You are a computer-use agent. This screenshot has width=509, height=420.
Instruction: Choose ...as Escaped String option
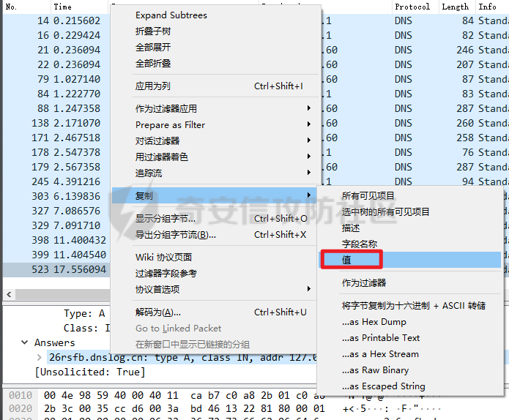point(383,386)
